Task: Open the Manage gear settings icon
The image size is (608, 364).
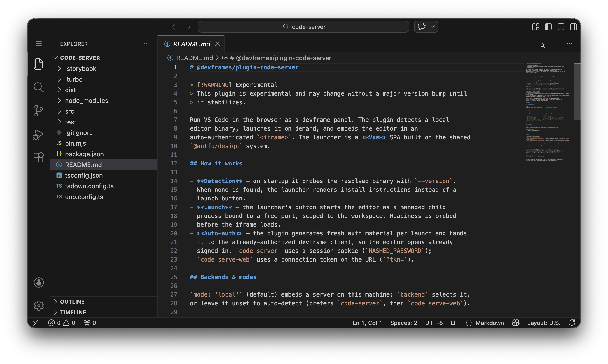Action: pyautogui.click(x=39, y=306)
